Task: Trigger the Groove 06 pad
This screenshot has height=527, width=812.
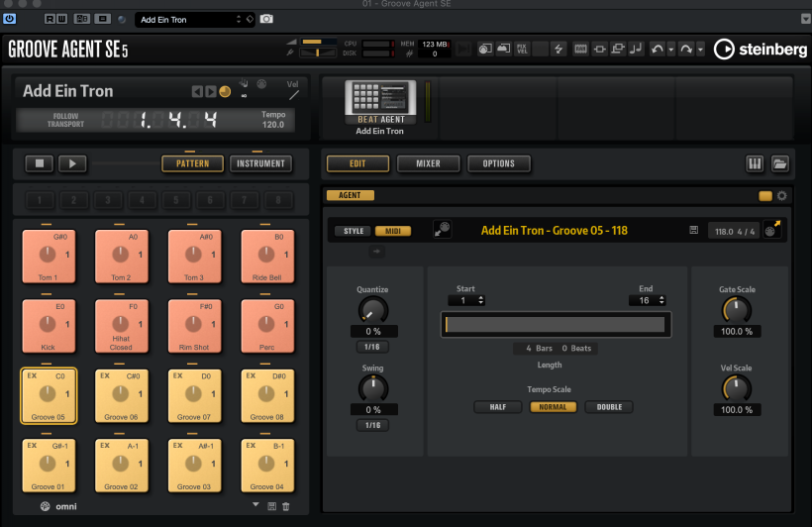Action: 121,396
